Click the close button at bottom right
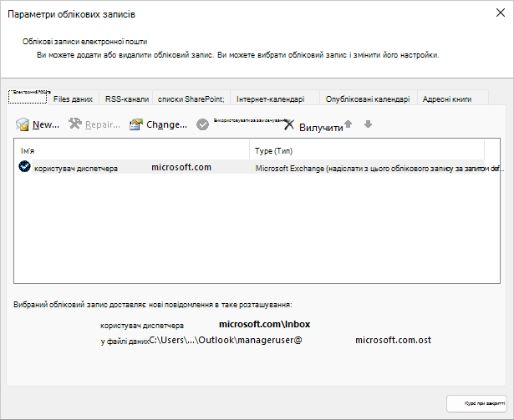Viewport: 514px width, 420px height. coord(476,403)
